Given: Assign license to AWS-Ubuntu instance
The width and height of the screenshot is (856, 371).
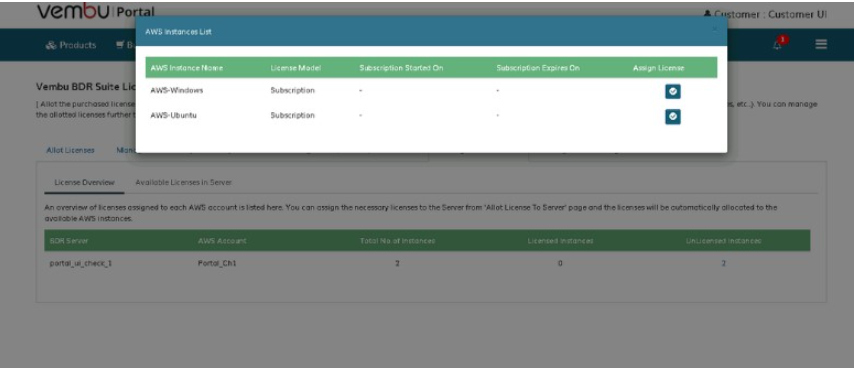Looking at the screenshot, I should (673, 117).
